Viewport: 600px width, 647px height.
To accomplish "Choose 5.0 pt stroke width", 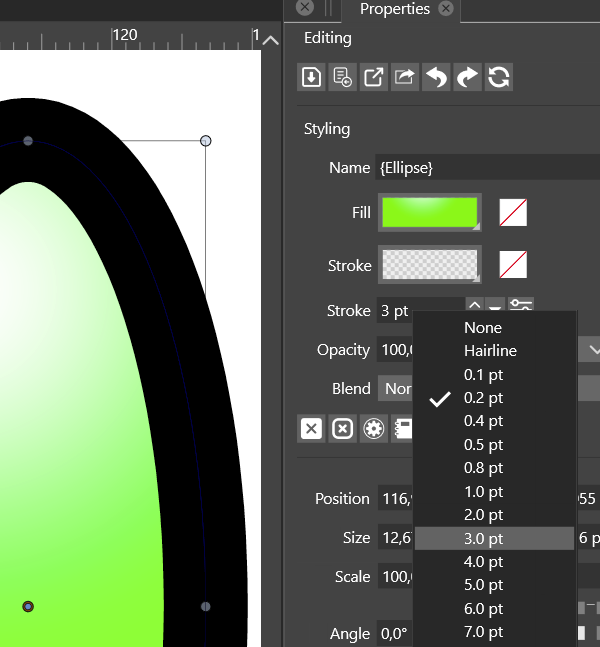I will (x=494, y=585).
